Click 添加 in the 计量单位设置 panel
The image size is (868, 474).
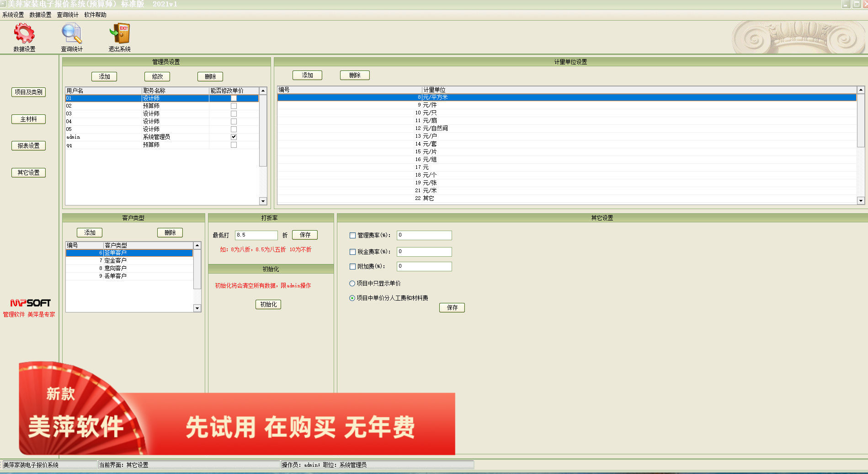click(x=307, y=75)
